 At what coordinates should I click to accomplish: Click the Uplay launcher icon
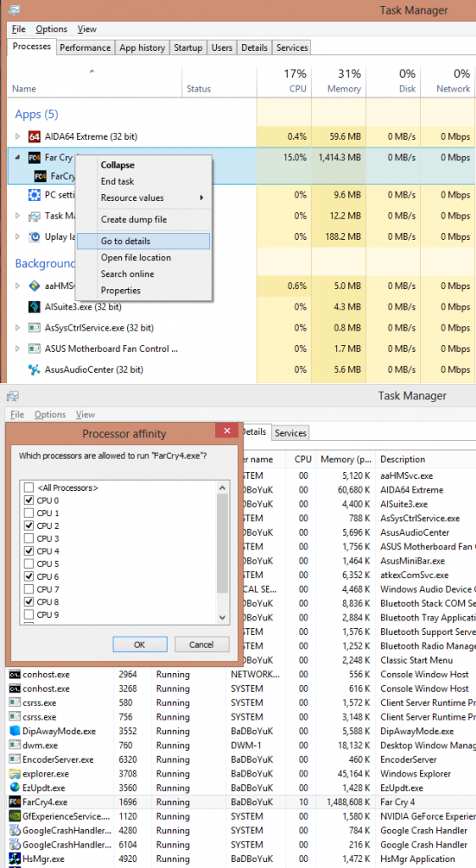34,236
